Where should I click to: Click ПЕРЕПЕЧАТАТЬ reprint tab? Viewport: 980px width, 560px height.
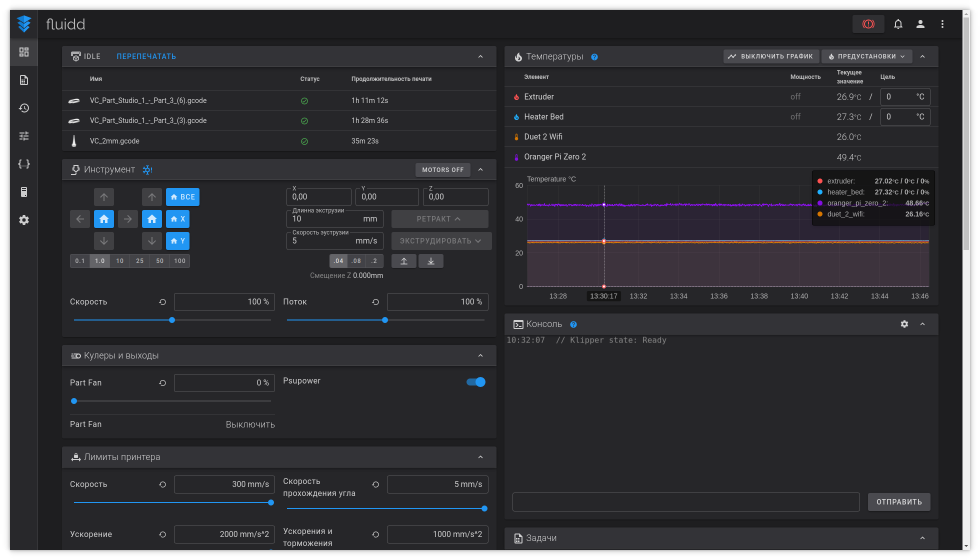coord(146,56)
